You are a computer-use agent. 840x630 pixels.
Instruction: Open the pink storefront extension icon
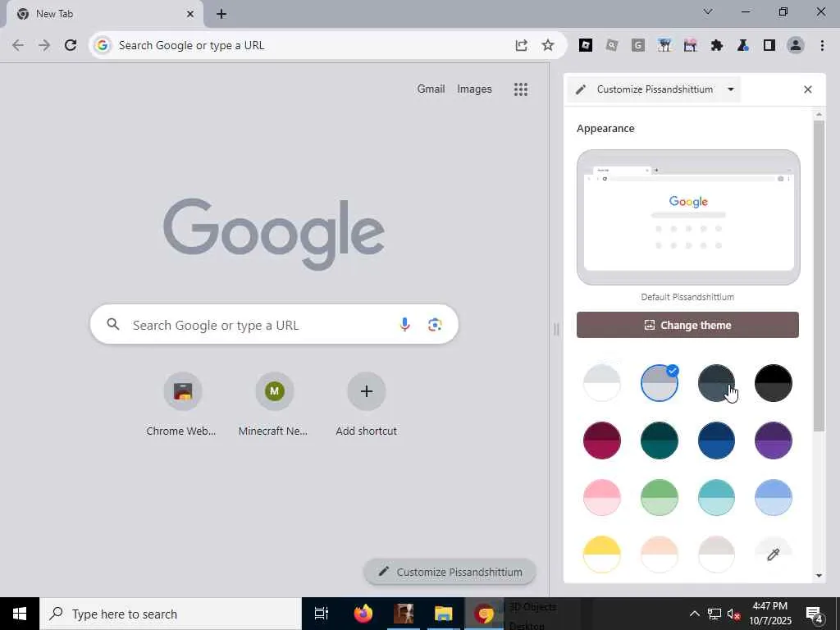coord(690,46)
